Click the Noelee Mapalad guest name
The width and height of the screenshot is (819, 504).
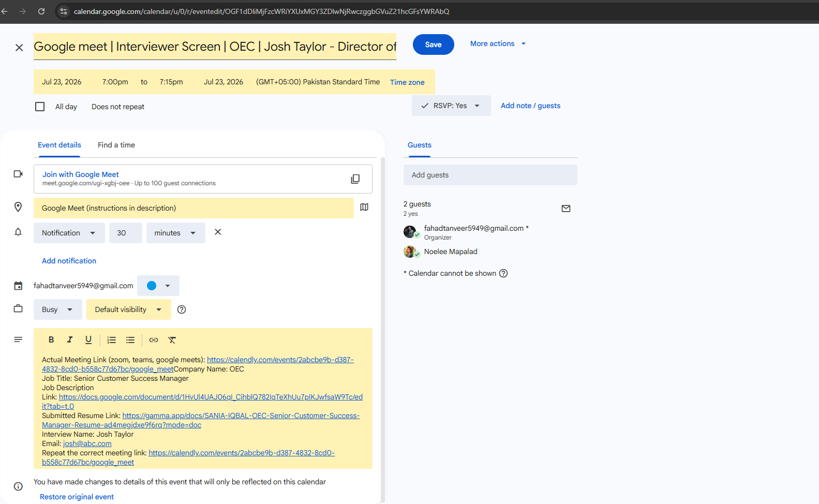pyautogui.click(x=451, y=251)
